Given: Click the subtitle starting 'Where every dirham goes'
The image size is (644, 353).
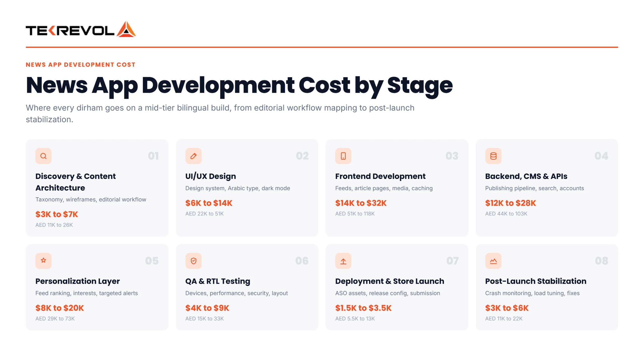Looking at the screenshot, I should pyautogui.click(x=220, y=114).
